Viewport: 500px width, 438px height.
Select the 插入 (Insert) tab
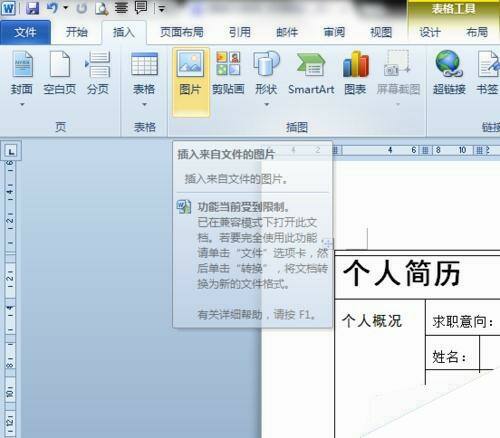click(124, 32)
